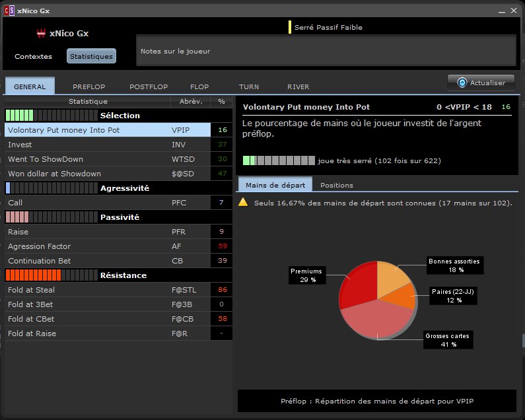Screen dimensions: 525x420
Task: Click the Premiums slice of the pie chart
Action: click(359, 285)
